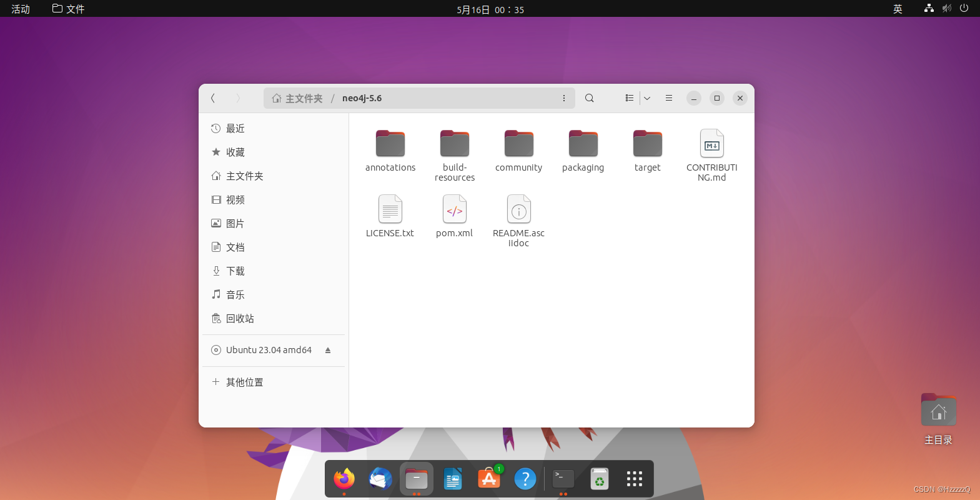The width and height of the screenshot is (980, 500).
Task: Go back with the left arrow button
Action: pyautogui.click(x=213, y=98)
